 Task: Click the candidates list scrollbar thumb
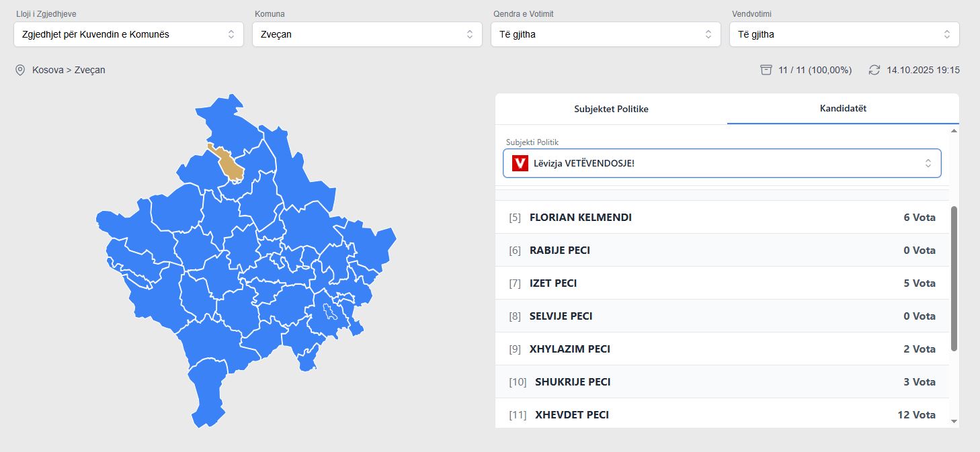pos(954,278)
